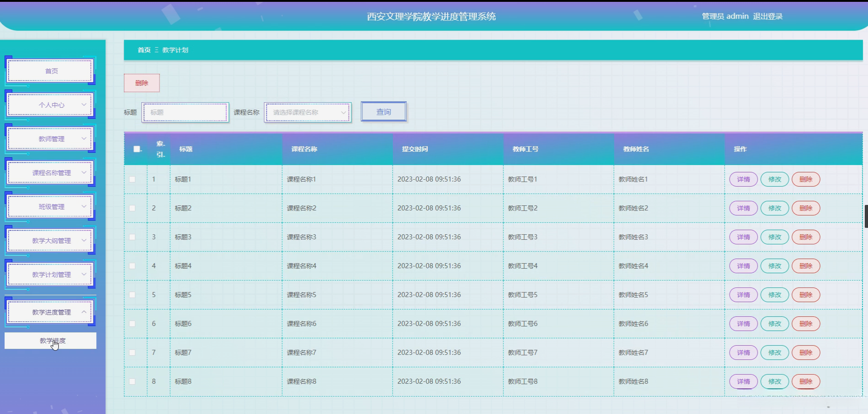Click 修改 for row 标题5
This screenshot has width=868, height=414.
[x=774, y=295]
